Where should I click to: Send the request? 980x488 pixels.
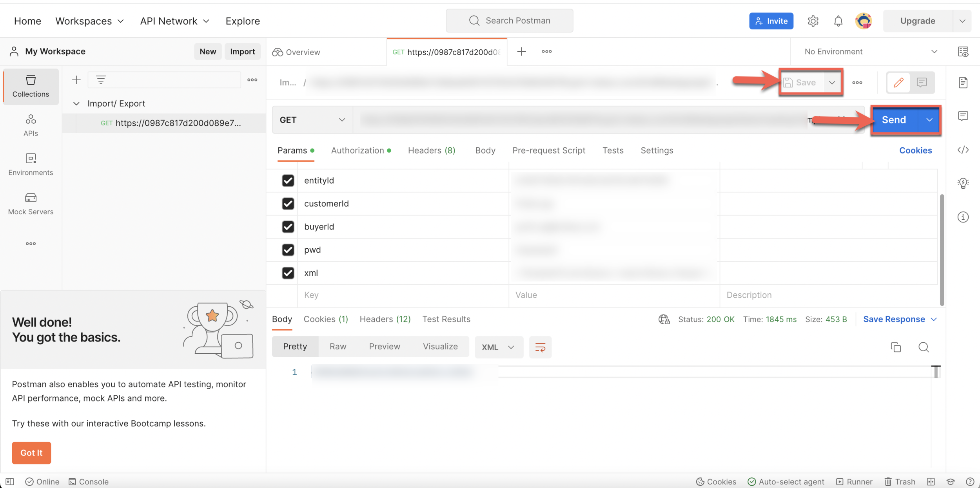894,120
